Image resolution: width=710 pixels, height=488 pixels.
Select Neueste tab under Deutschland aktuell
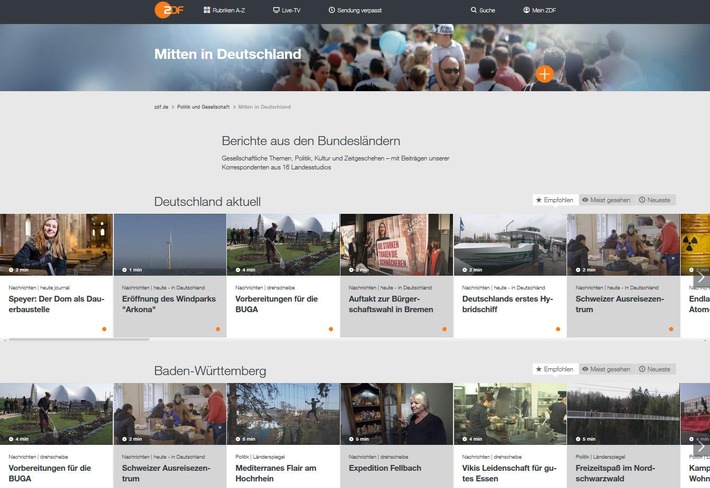(x=655, y=200)
